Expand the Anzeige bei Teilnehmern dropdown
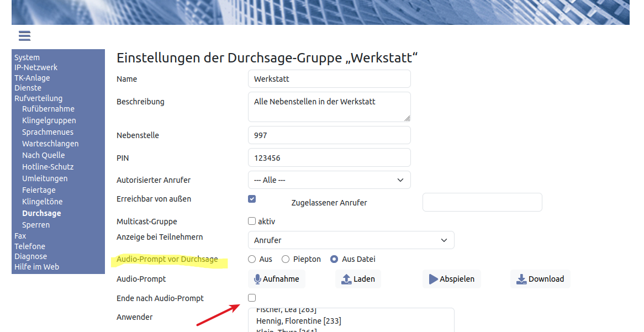Image resolution: width=644 pixels, height=332 pixels. 351,240
